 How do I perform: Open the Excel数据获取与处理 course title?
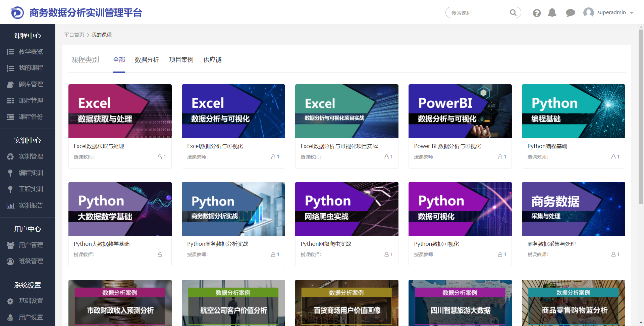99,146
